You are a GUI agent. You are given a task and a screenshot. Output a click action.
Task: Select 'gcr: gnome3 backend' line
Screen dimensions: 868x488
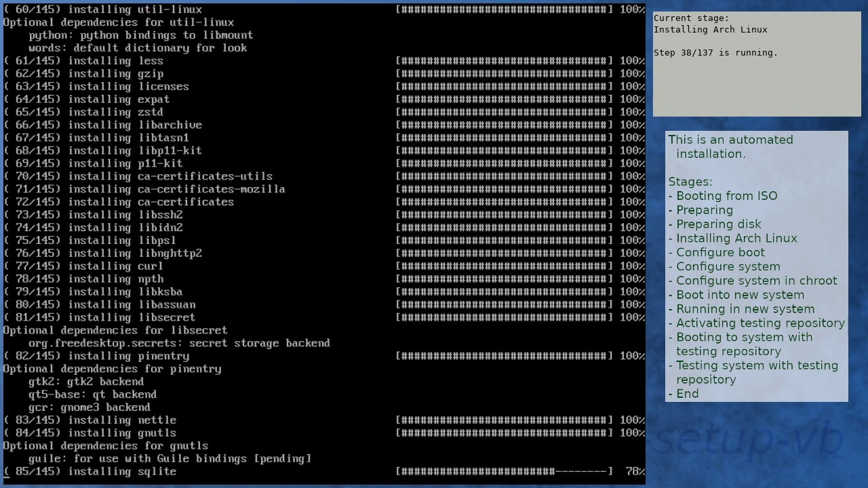90,407
